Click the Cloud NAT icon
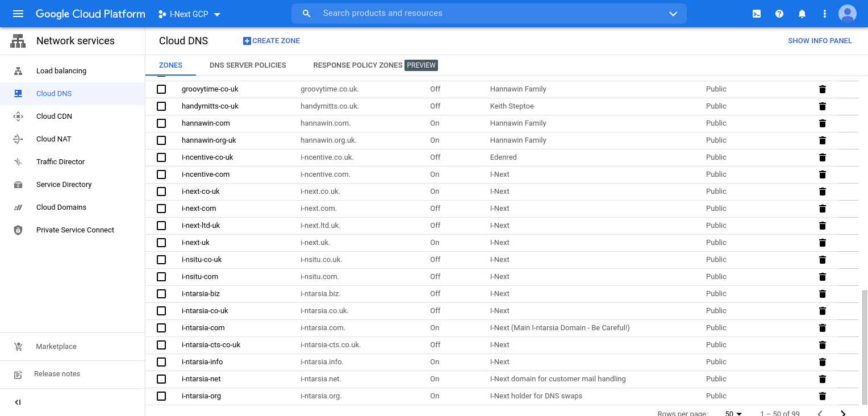 click(x=18, y=139)
